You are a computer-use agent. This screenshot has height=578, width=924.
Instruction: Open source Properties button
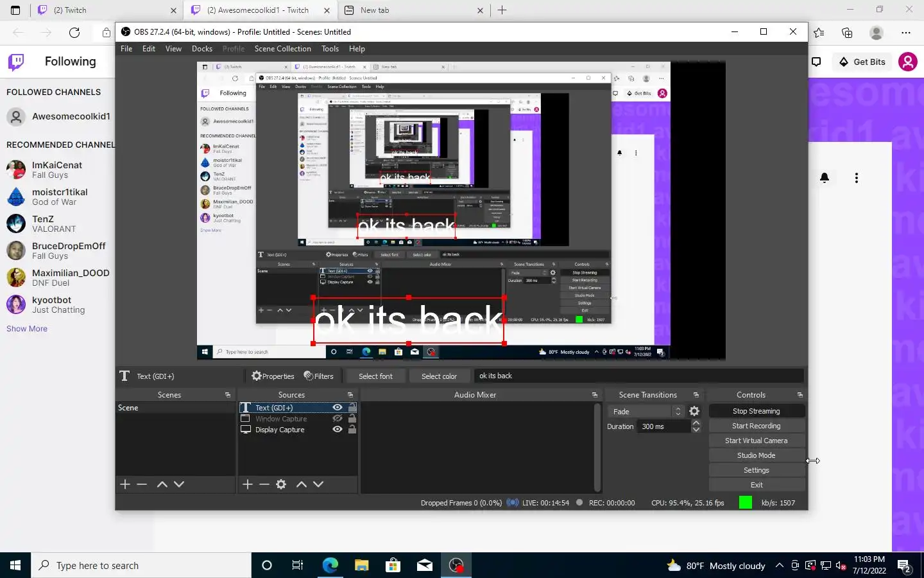tap(273, 376)
